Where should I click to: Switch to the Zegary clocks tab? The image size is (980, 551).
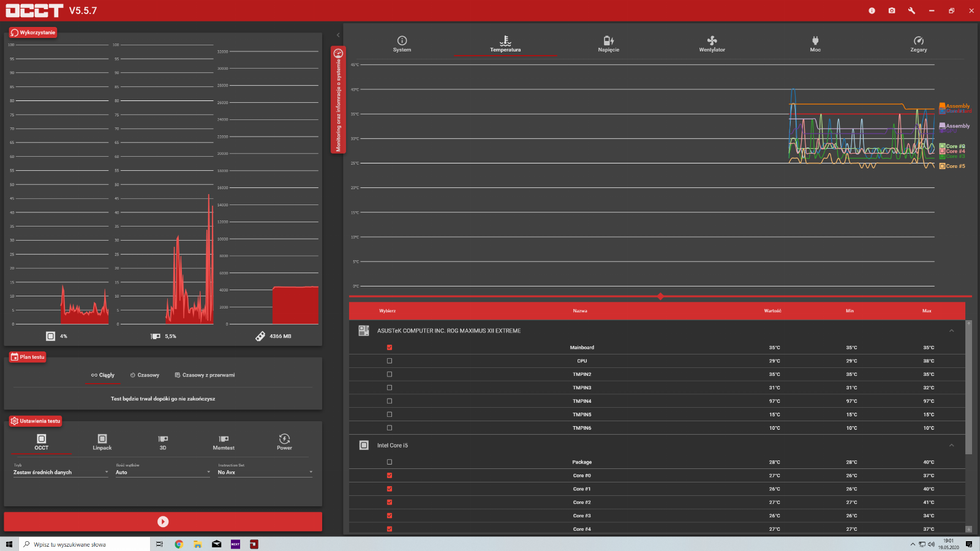tap(918, 44)
